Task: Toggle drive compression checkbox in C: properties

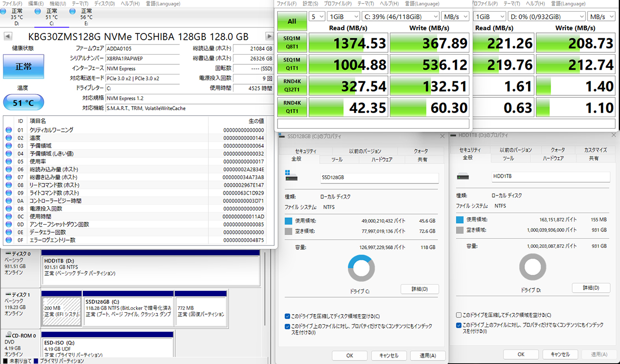Action: [288, 316]
